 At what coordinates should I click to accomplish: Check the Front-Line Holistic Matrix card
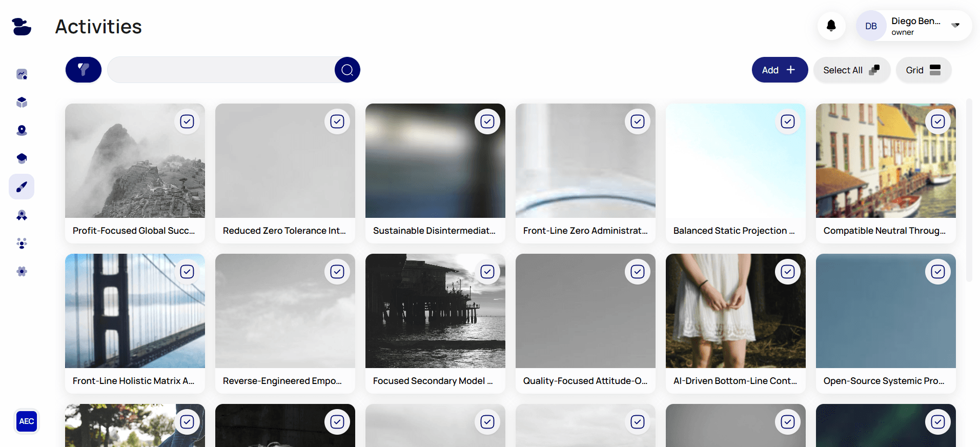(x=187, y=272)
